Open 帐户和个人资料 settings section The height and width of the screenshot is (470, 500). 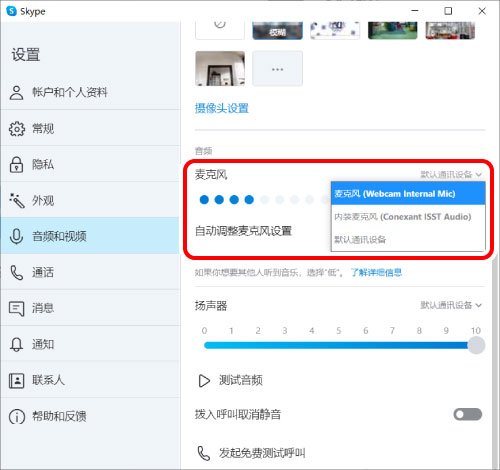[x=90, y=92]
